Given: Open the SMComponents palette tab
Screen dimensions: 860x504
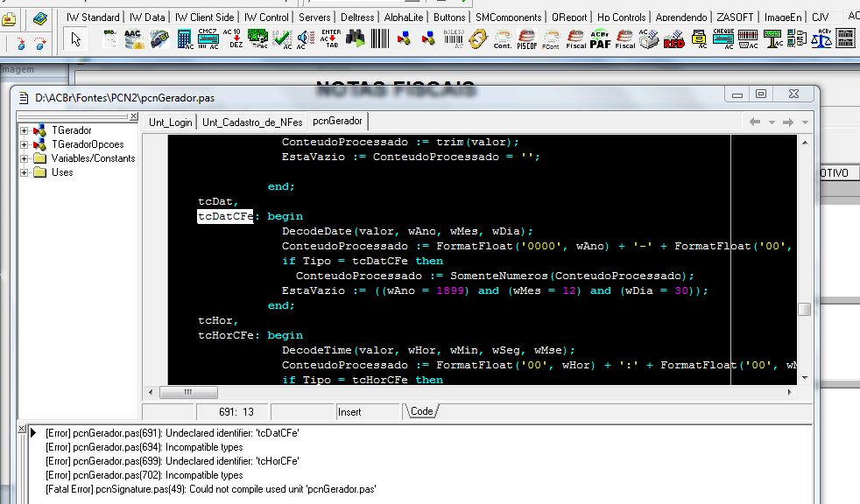Looking at the screenshot, I should pos(509,17).
